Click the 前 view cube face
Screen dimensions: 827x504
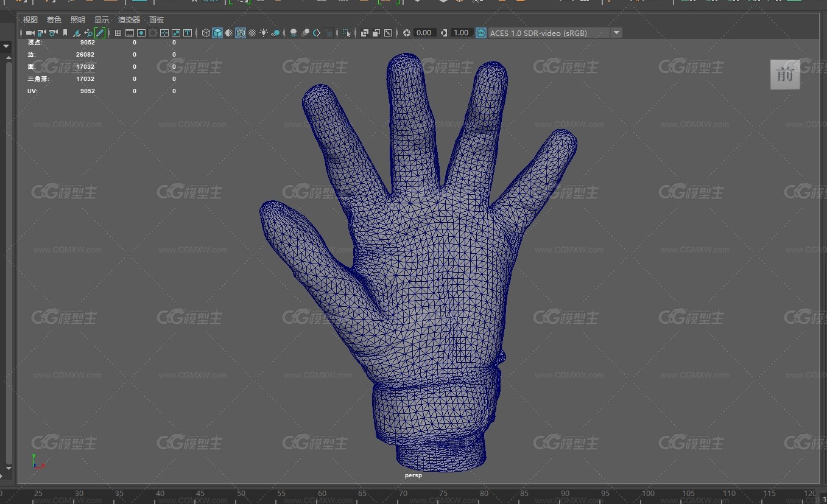[785, 74]
